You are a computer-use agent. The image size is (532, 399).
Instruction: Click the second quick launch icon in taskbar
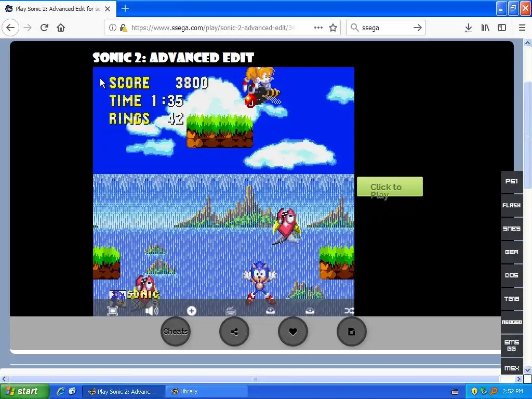(x=72, y=391)
